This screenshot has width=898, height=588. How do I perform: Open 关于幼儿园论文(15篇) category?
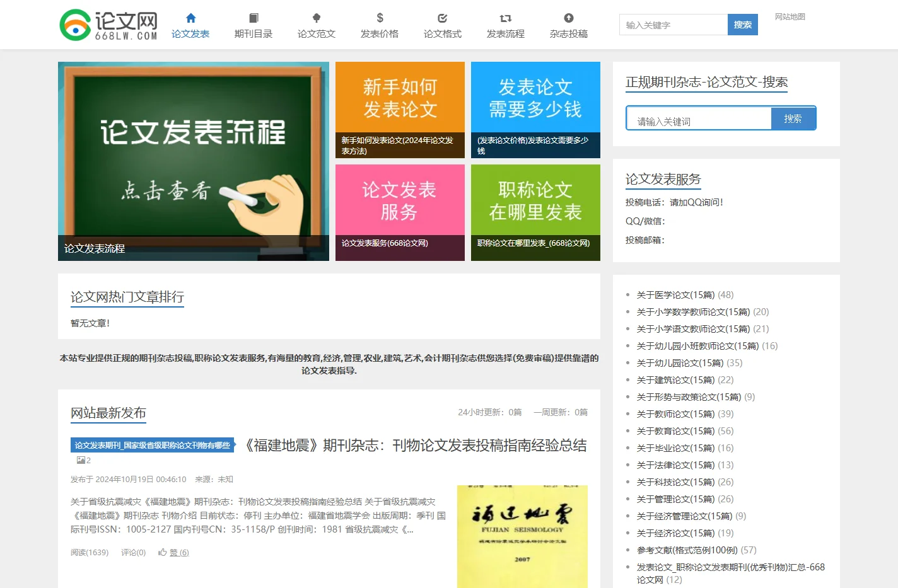680,363
